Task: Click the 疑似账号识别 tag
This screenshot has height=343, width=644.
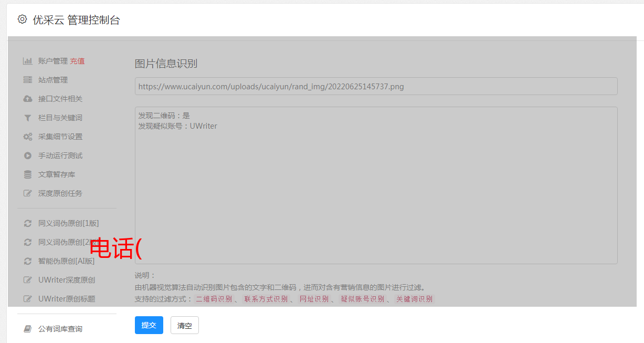Action: point(363,299)
